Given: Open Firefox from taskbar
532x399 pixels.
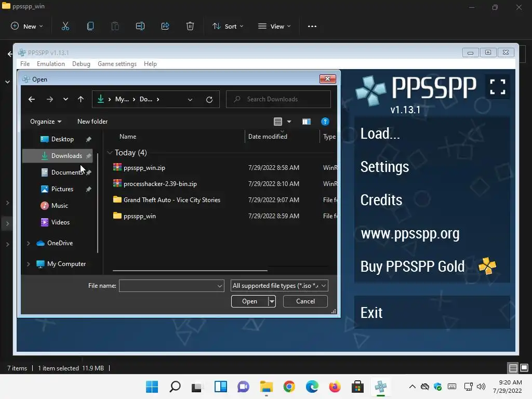Looking at the screenshot, I should pyautogui.click(x=335, y=387).
